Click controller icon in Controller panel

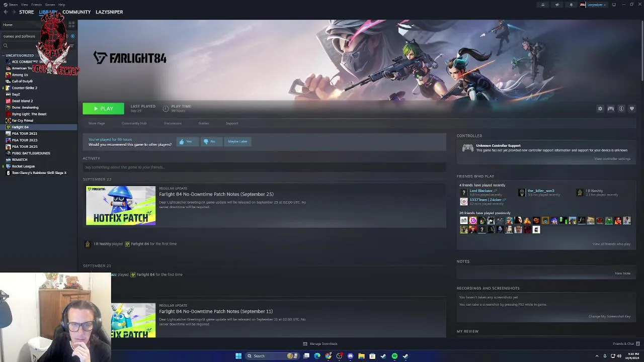tap(468, 148)
